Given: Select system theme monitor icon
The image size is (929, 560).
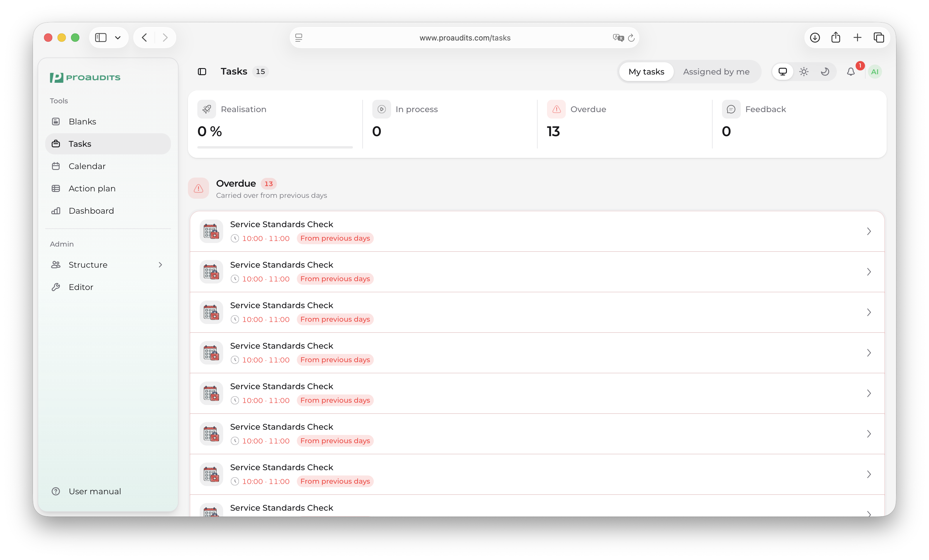Looking at the screenshot, I should tap(783, 72).
